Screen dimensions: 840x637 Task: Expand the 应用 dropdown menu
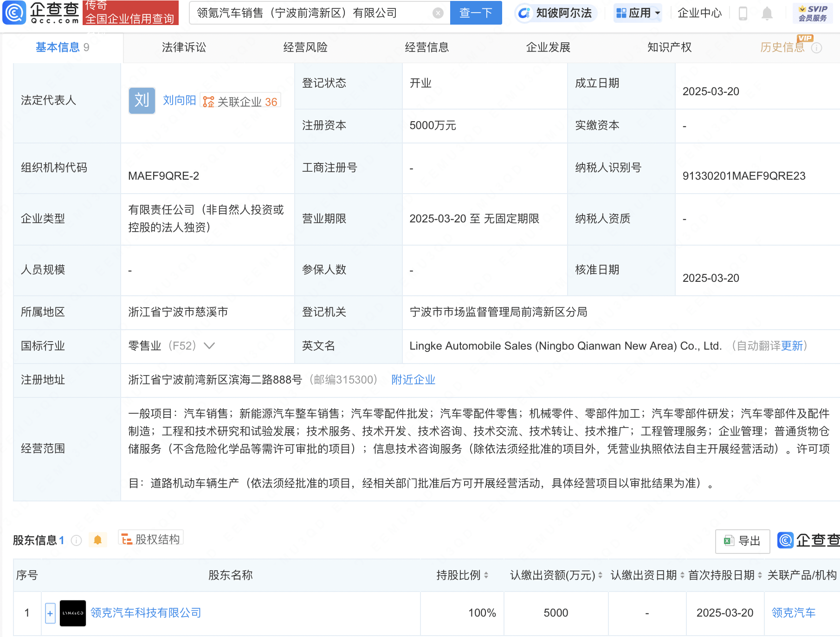638,13
